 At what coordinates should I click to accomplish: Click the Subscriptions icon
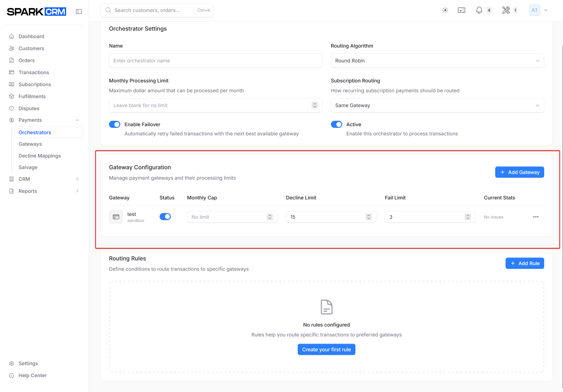pyautogui.click(x=12, y=84)
